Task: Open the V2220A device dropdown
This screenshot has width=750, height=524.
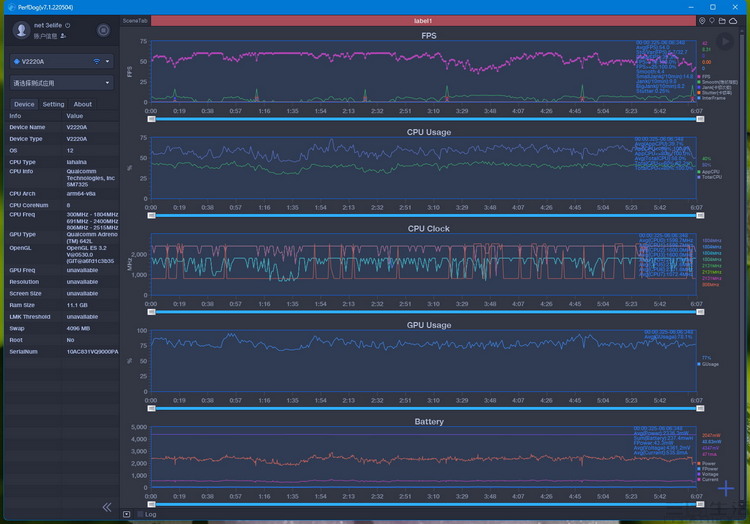Action: (x=62, y=61)
